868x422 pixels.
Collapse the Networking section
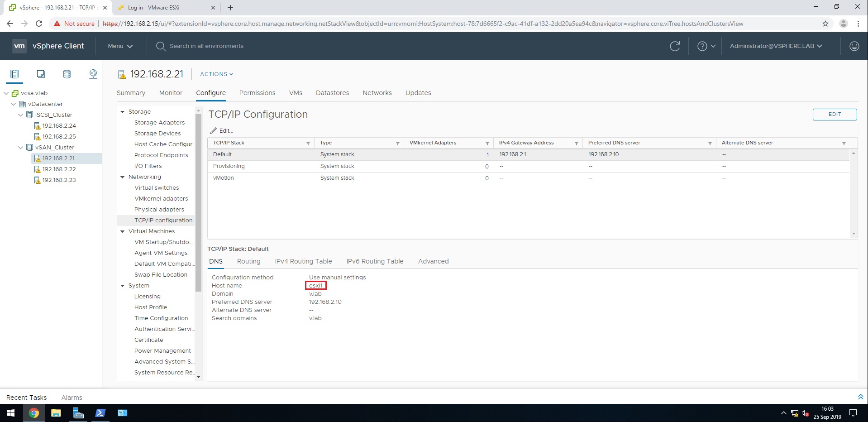pyautogui.click(x=122, y=177)
